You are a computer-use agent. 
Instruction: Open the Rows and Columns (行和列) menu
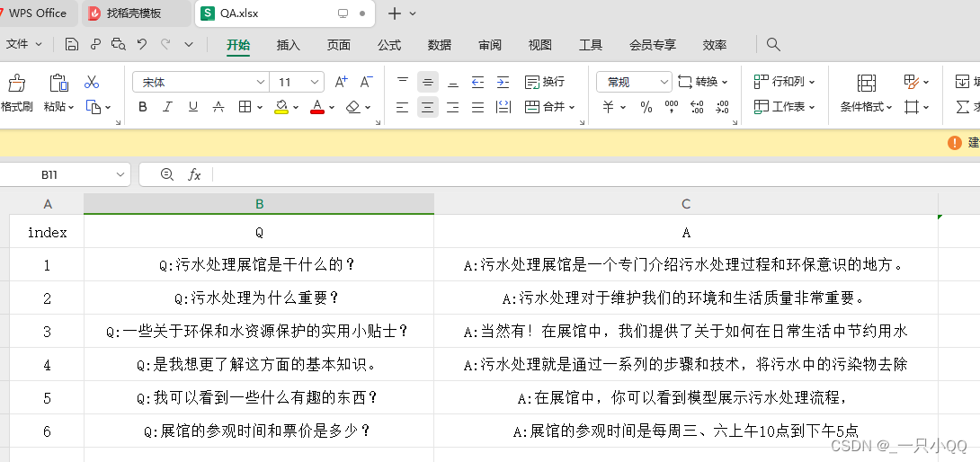pyautogui.click(x=784, y=82)
